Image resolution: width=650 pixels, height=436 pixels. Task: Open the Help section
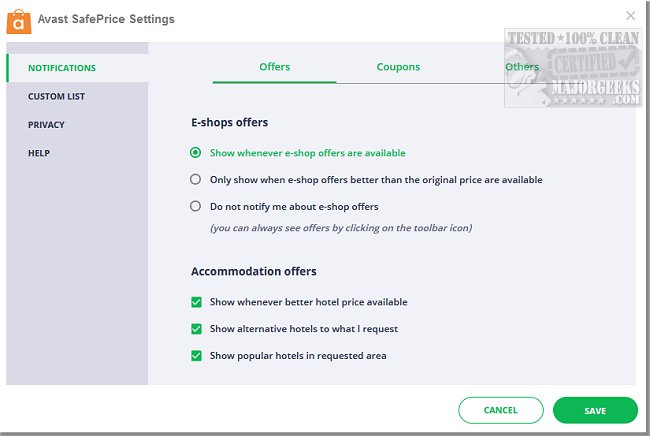[x=39, y=153]
